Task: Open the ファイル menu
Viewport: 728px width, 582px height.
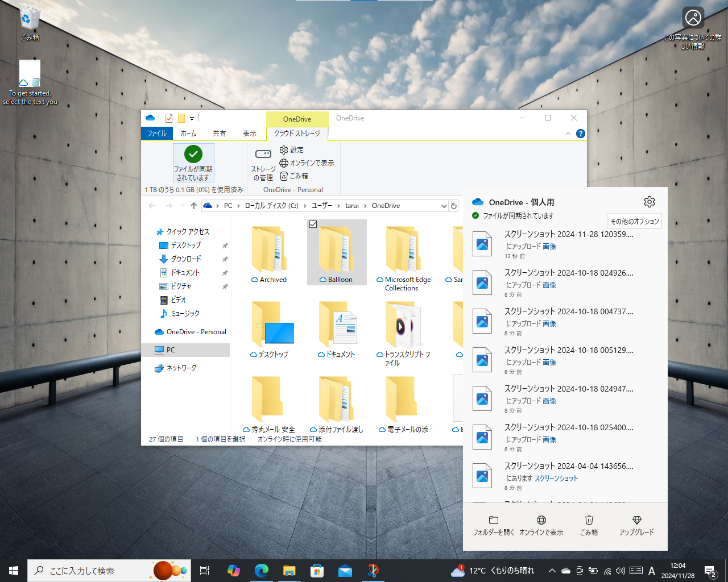Action: click(x=157, y=133)
